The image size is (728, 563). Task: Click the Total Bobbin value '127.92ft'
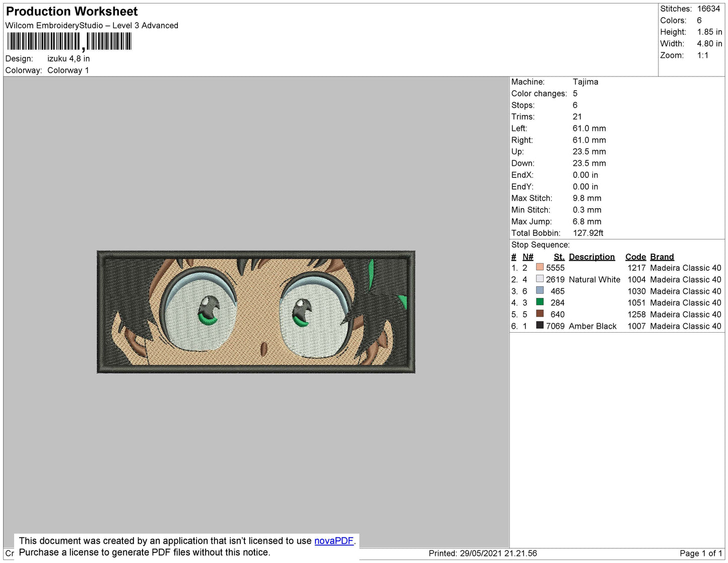pos(588,233)
